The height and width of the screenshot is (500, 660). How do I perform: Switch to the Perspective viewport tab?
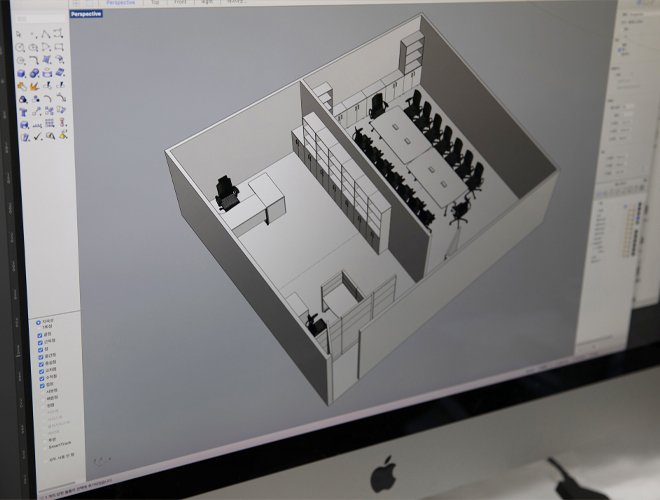120,3
